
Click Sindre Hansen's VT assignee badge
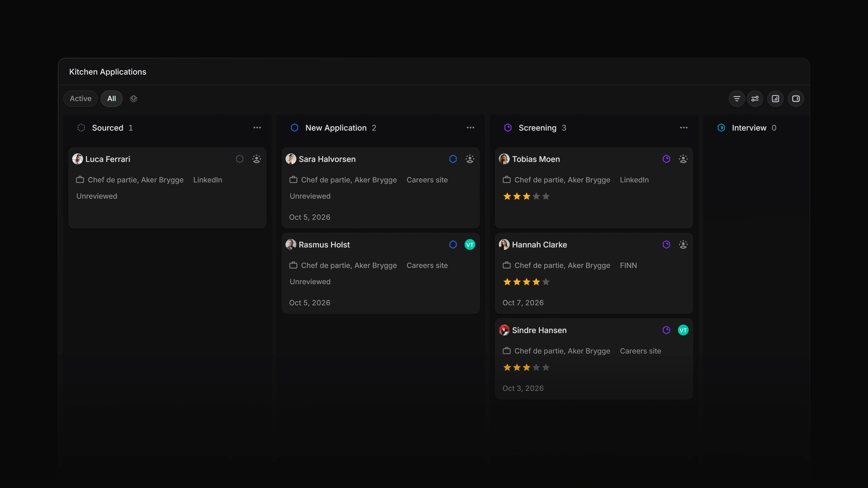pyautogui.click(x=683, y=330)
